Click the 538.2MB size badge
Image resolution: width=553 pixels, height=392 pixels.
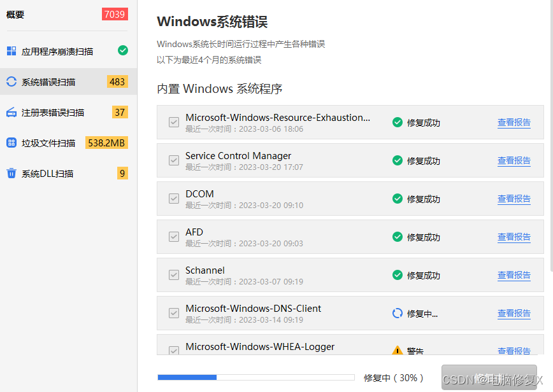point(106,143)
